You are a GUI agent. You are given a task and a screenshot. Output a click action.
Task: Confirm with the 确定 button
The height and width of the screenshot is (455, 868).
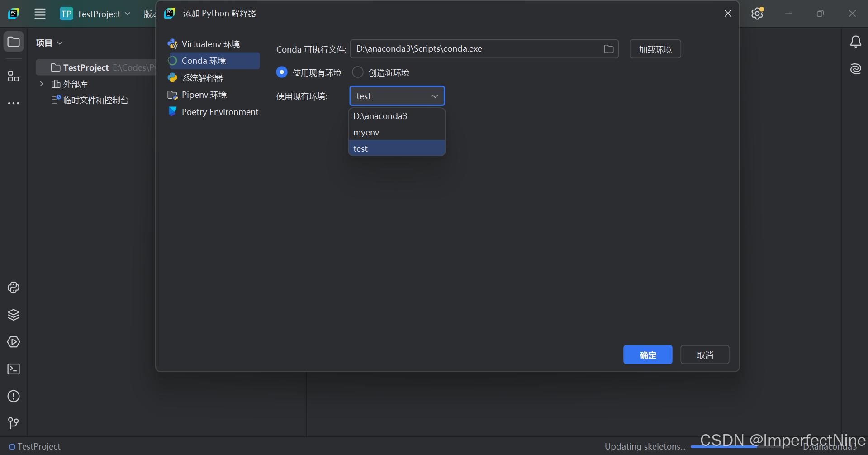648,354
